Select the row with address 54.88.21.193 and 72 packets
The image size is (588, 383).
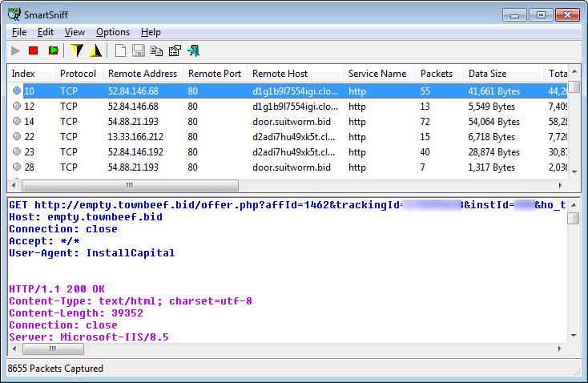pos(287,122)
